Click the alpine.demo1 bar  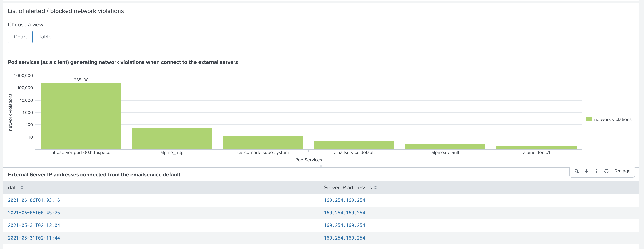pos(536,148)
